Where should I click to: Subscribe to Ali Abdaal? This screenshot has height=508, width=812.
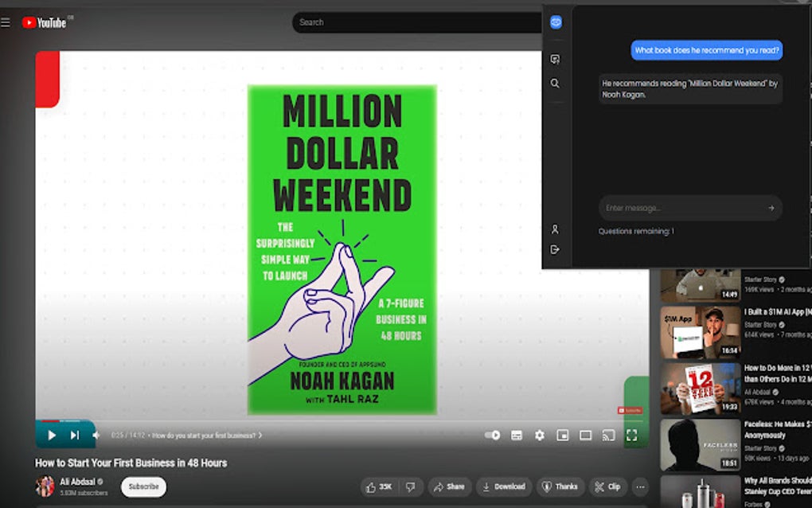pos(143,487)
